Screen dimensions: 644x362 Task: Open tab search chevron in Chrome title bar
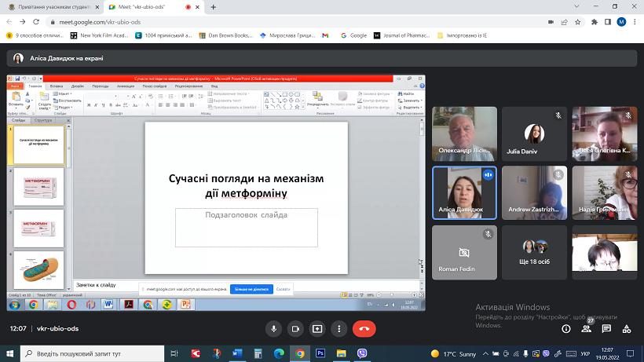[576, 6]
